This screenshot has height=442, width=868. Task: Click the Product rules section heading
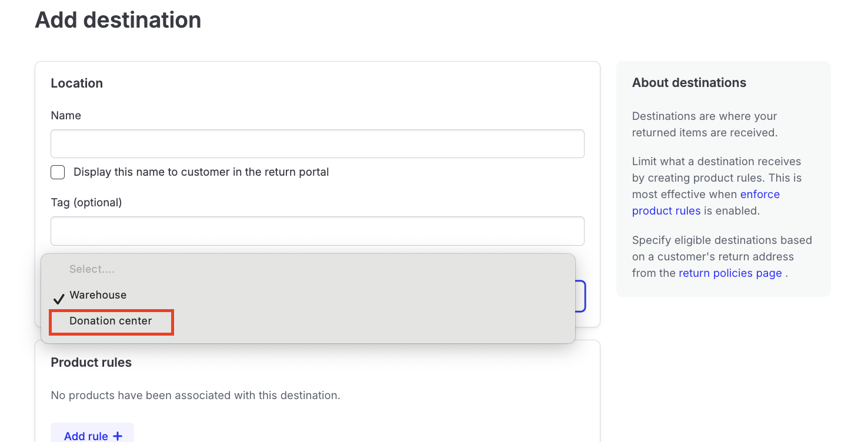coord(91,363)
